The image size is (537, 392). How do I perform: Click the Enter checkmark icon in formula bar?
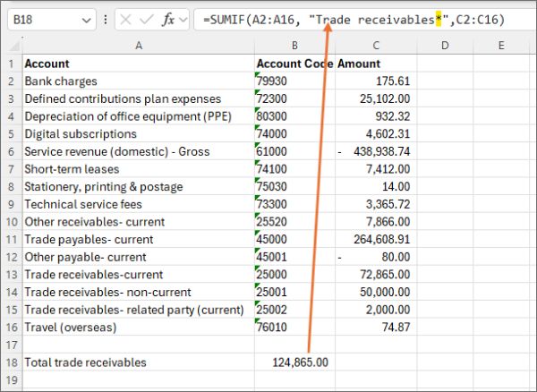147,19
